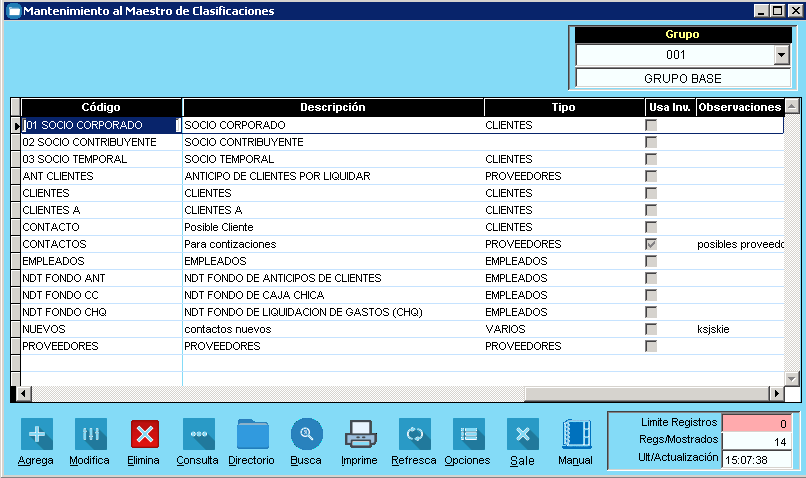Toggle Usa Inv. checkbox for NUEVOS row

tap(651, 329)
